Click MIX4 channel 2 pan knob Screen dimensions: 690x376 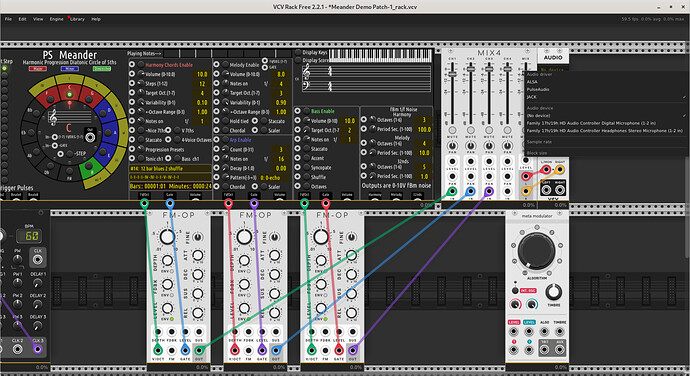471,145
